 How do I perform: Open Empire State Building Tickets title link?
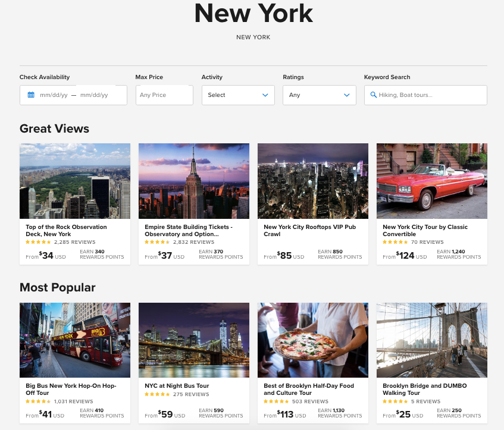189,230
